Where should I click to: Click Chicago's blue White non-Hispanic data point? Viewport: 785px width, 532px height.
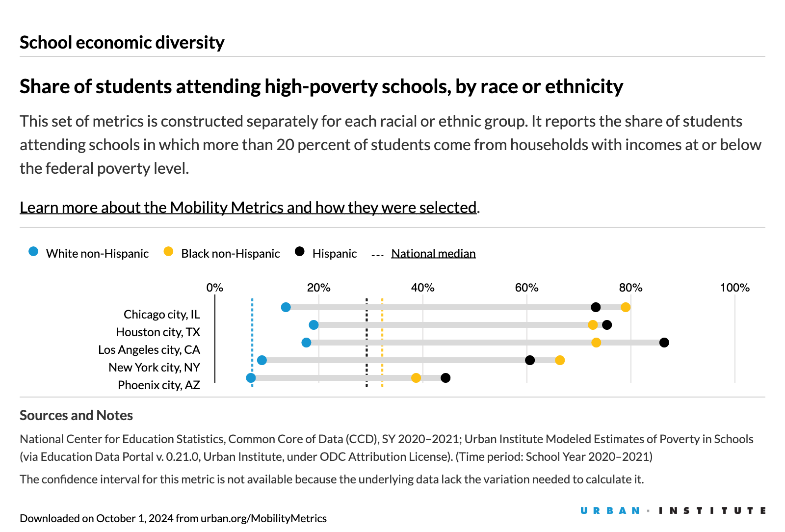click(286, 307)
